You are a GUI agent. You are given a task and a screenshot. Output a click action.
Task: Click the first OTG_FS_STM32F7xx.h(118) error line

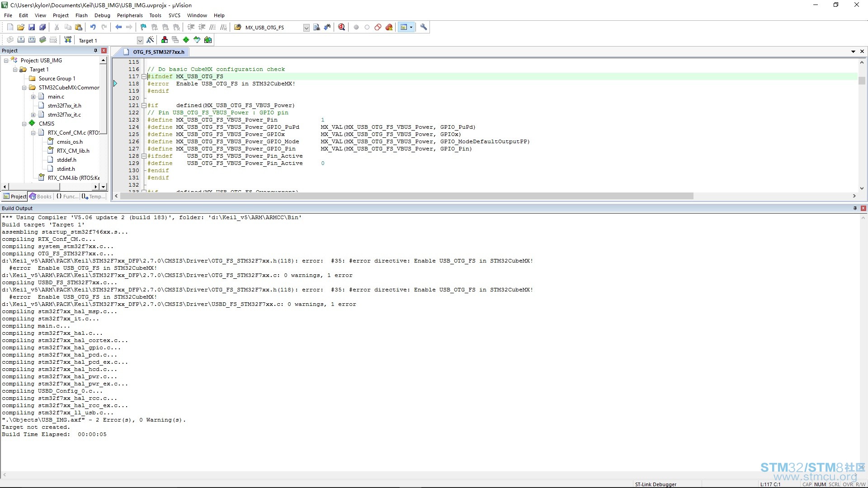coord(267,261)
